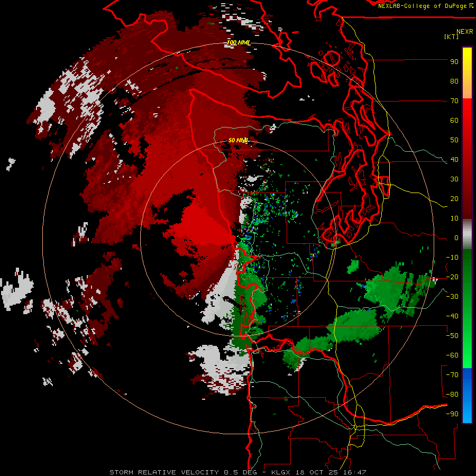Viewport: 476px width, 476px height.
Task: Click the 70 value on the color scale
Action: 454,101
